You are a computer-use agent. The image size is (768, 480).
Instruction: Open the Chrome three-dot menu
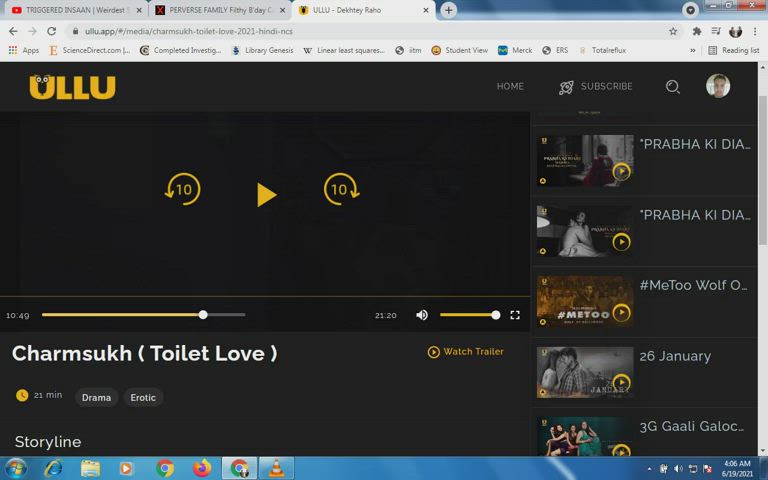coord(755,31)
